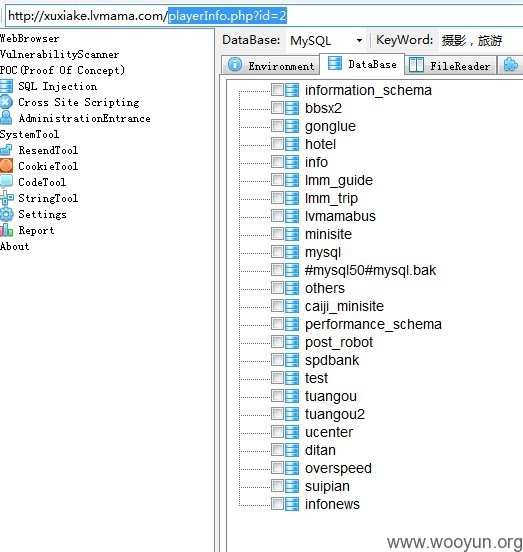Image resolution: width=523 pixels, height=552 pixels.
Task: Click the Environment tab info icon
Action: (235, 65)
